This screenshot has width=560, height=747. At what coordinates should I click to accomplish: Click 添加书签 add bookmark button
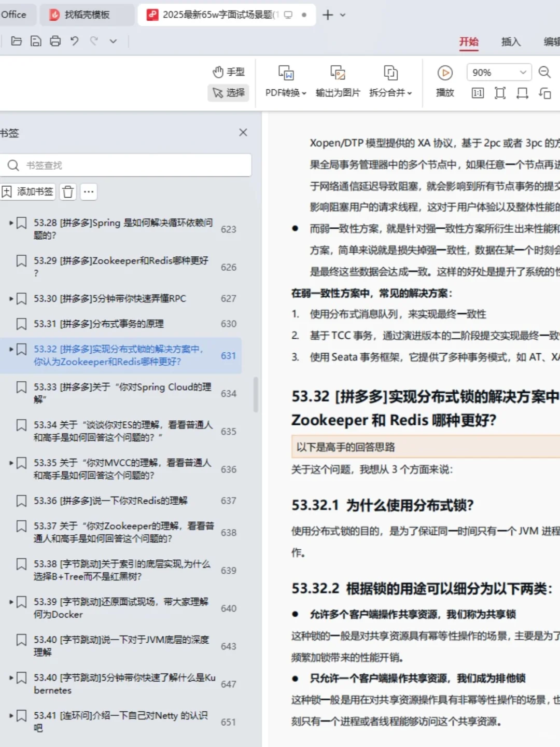click(x=27, y=191)
